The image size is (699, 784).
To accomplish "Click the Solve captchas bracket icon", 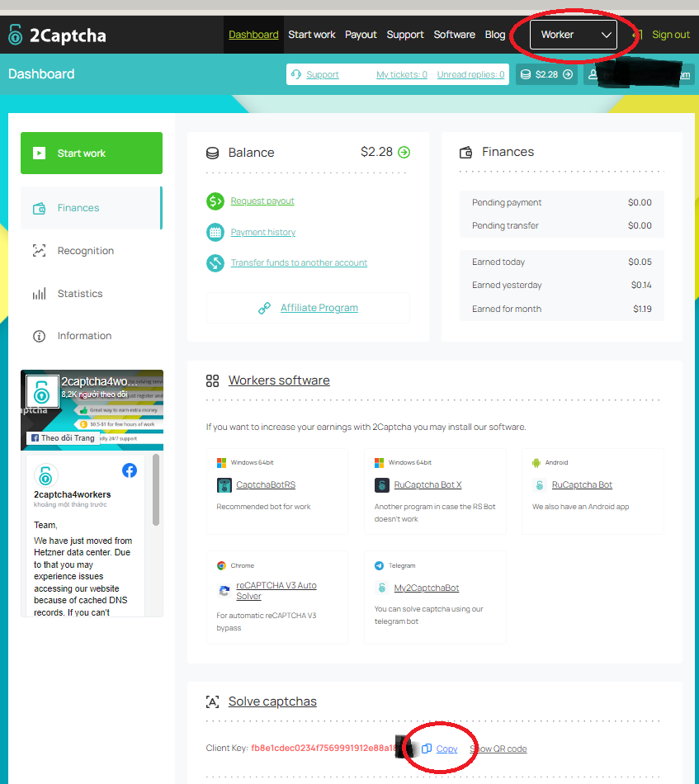I will pyautogui.click(x=212, y=702).
